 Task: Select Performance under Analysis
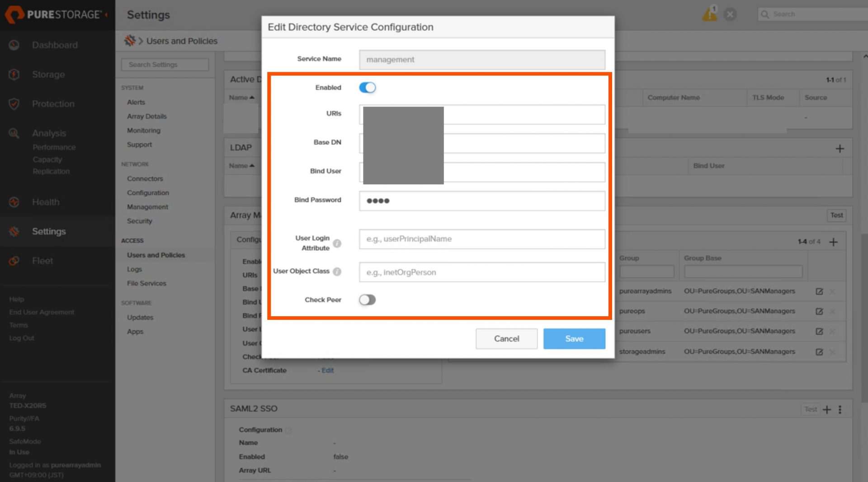[x=54, y=147]
